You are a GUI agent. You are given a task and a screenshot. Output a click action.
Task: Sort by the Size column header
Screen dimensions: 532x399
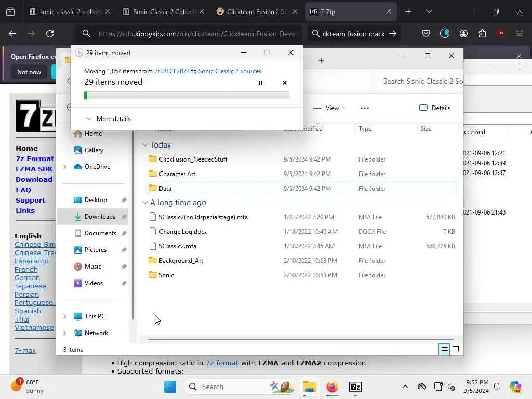tap(437, 129)
